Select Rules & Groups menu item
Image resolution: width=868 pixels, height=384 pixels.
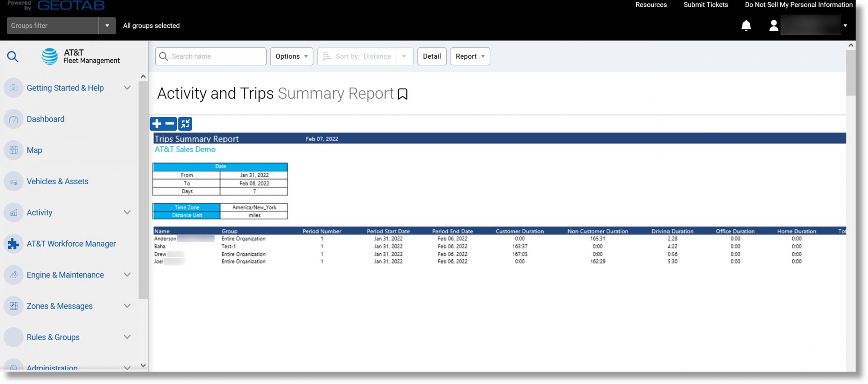(x=53, y=337)
